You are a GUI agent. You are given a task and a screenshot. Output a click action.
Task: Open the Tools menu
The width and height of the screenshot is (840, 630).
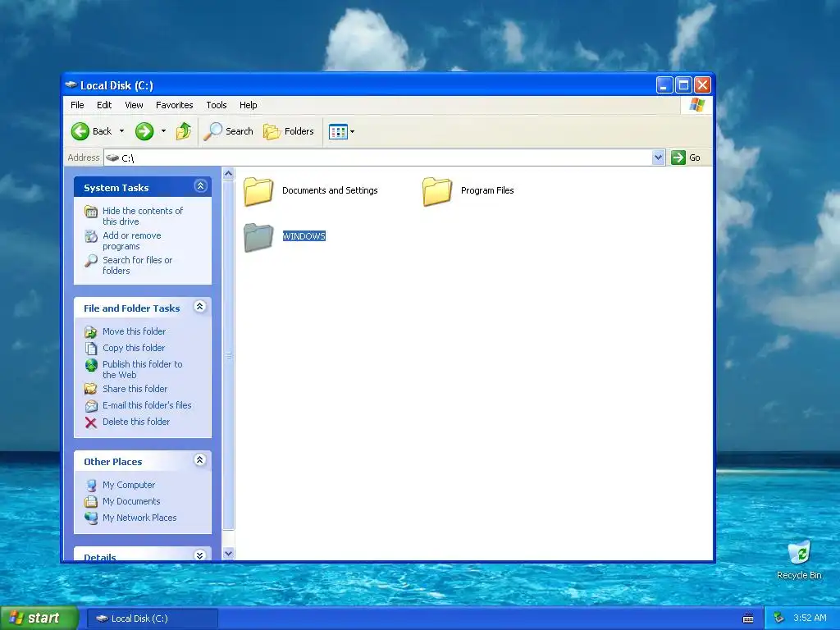(217, 105)
